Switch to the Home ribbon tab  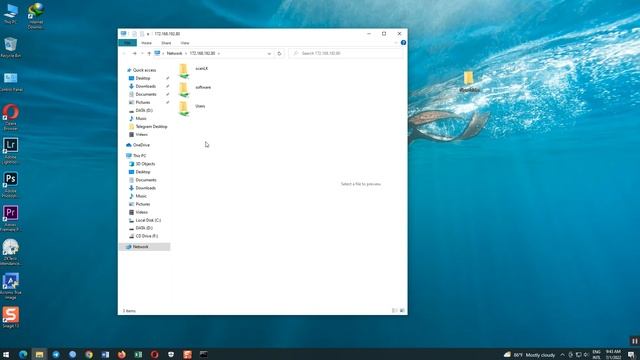tap(147, 43)
